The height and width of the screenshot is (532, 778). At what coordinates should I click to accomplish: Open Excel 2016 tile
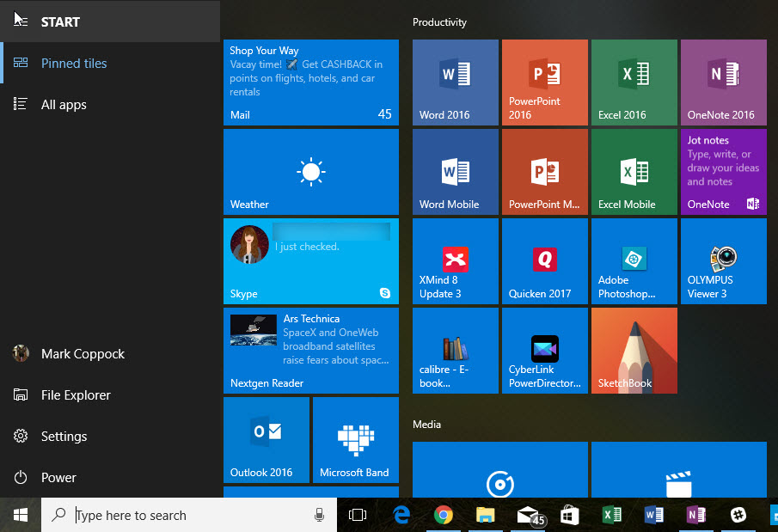pos(634,82)
